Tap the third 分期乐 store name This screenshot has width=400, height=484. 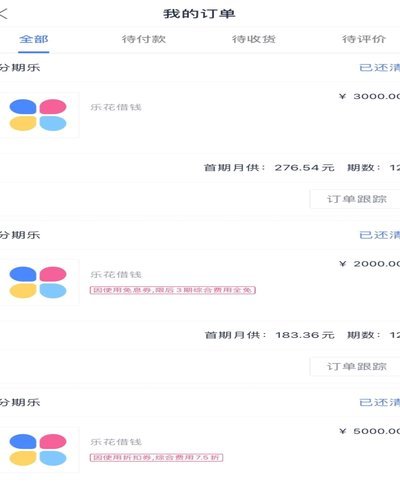tap(20, 402)
